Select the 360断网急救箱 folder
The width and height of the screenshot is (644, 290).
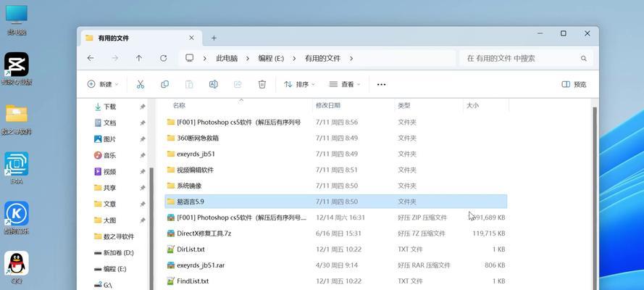[x=335, y=138]
